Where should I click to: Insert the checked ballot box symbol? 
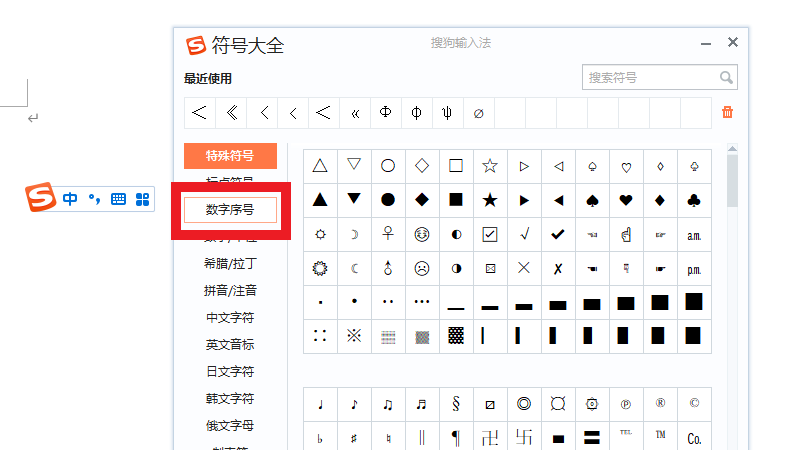pyautogui.click(x=489, y=234)
